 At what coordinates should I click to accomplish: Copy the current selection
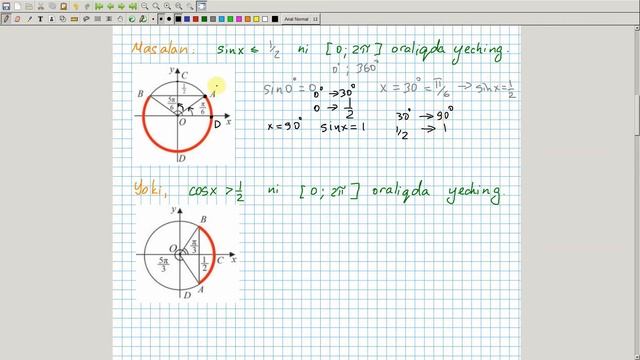pos(52,7)
